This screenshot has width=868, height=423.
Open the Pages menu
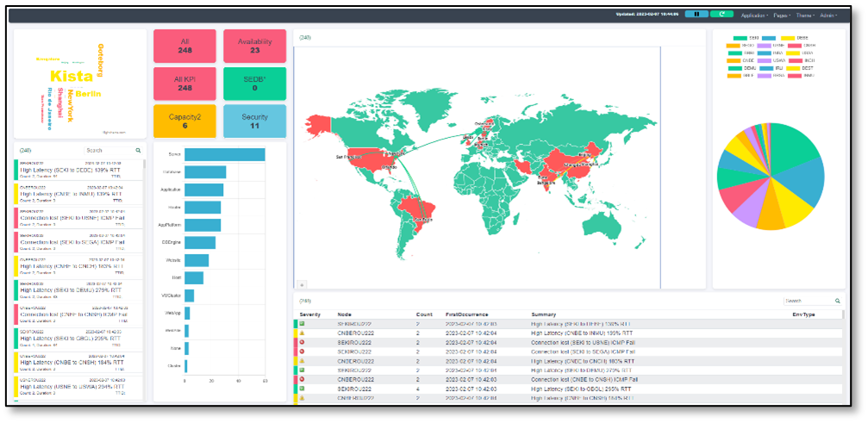point(782,16)
